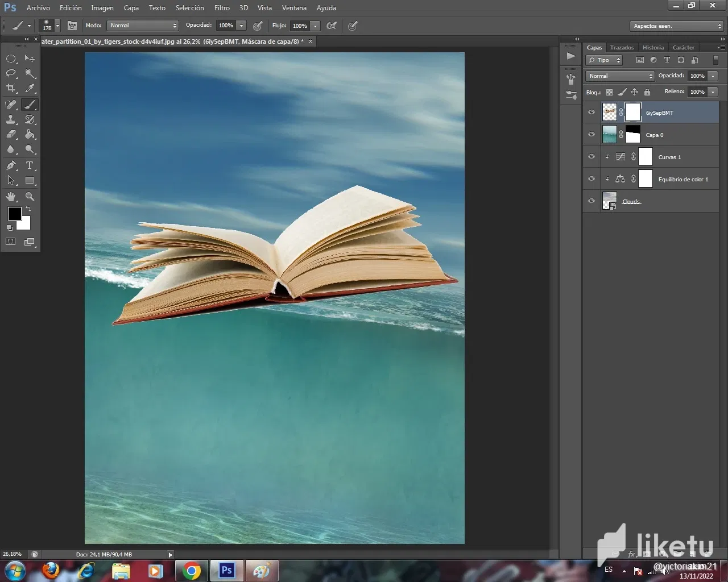Select the Eraser tool
Viewport: 728px width, 582px height.
(x=11, y=135)
